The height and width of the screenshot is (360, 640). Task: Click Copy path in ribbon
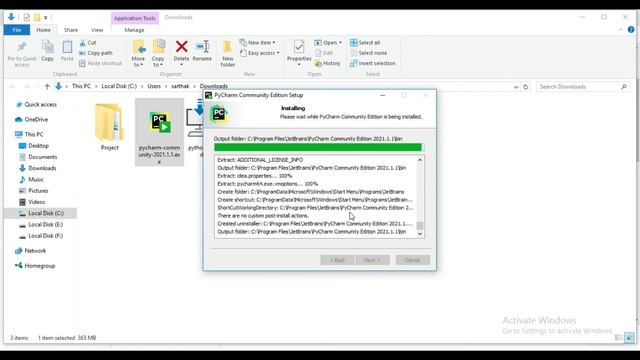coord(96,53)
